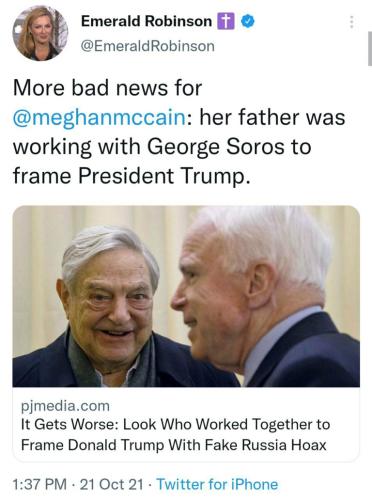Click the Emerald Robinson display name
Screen dimensions: 372x500
(x=146, y=21)
